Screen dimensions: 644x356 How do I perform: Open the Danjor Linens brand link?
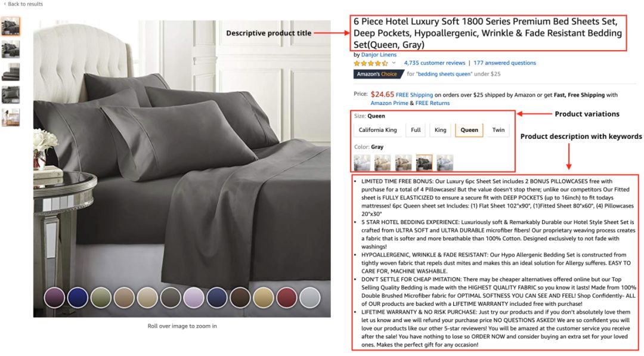[x=379, y=55]
